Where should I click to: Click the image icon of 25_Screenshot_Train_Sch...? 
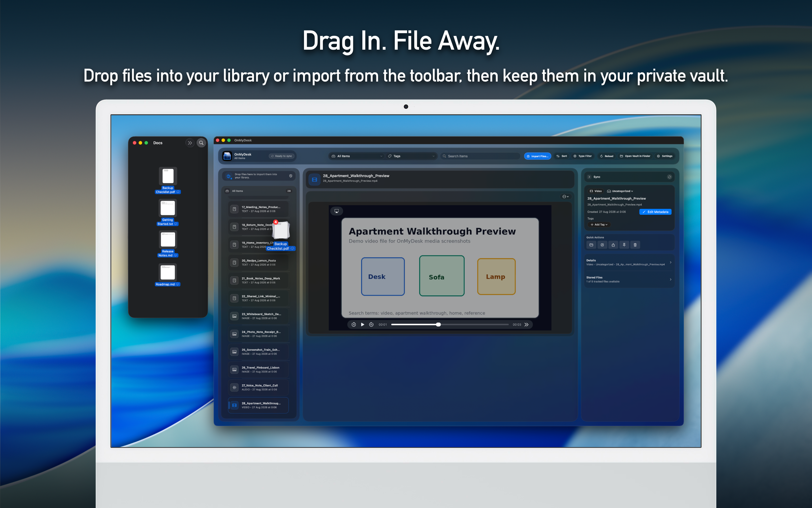tap(234, 352)
